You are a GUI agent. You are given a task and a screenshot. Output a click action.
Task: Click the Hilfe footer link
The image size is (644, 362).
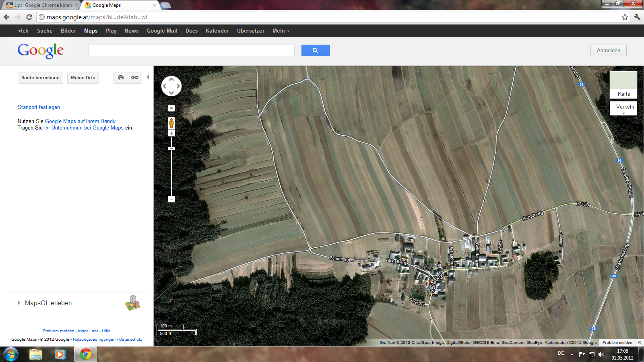tap(106, 331)
